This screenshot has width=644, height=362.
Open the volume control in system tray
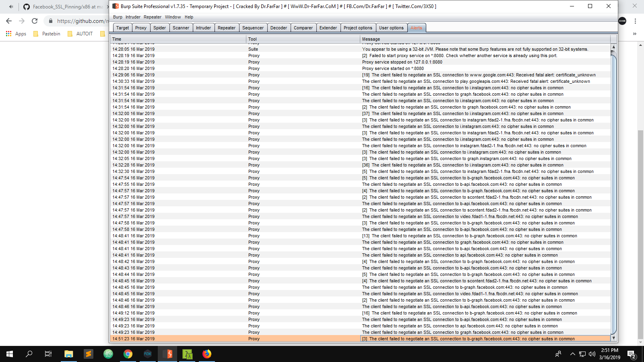click(x=592, y=354)
